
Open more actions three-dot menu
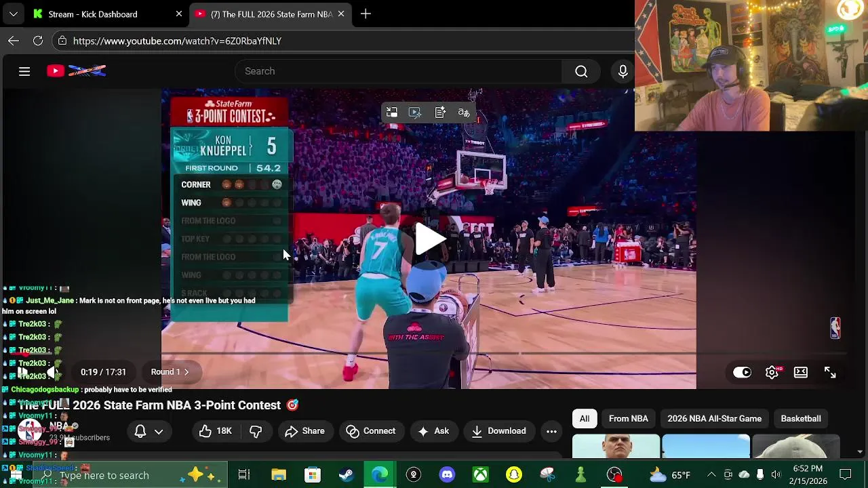(551, 431)
